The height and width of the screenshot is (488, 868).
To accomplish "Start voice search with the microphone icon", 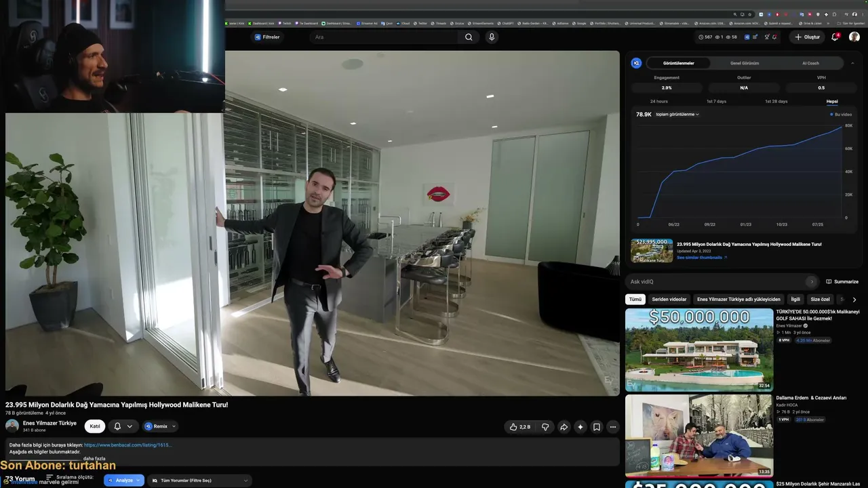I will pyautogui.click(x=492, y=37).
